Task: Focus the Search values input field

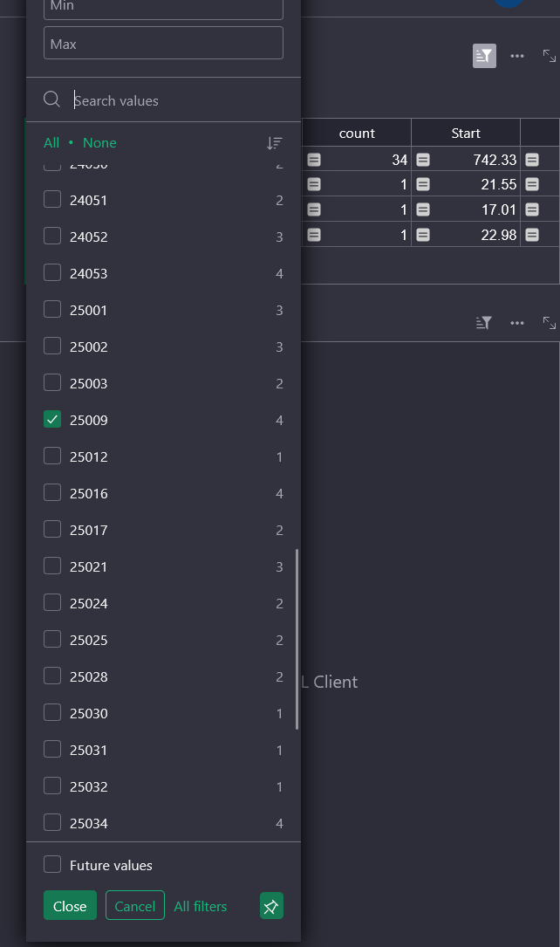Action: [x=174, y=100]
